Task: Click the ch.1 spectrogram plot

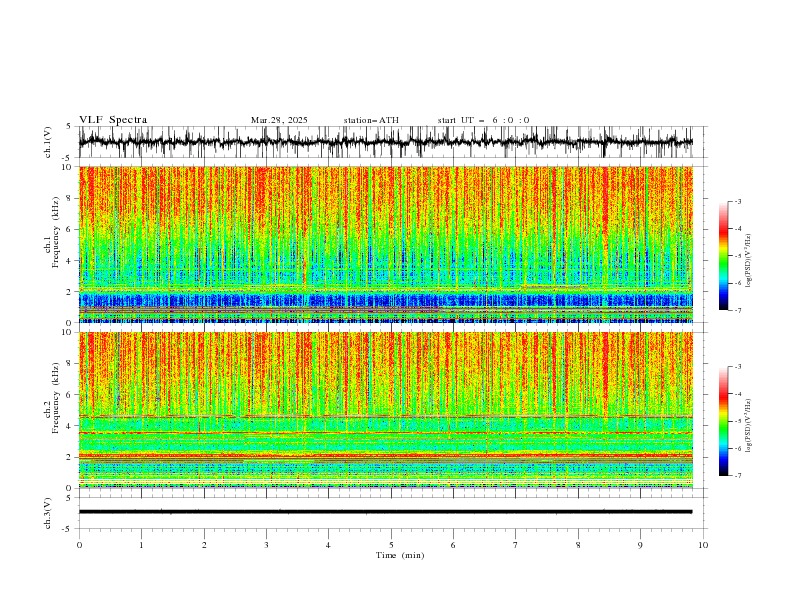Action: click(x=386, y=244)
